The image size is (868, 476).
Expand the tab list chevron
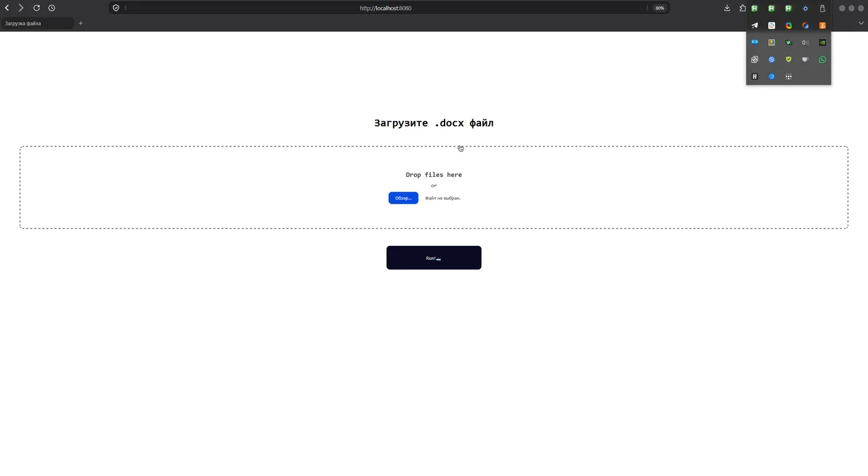pyautogui.click(x=861, y=23)
